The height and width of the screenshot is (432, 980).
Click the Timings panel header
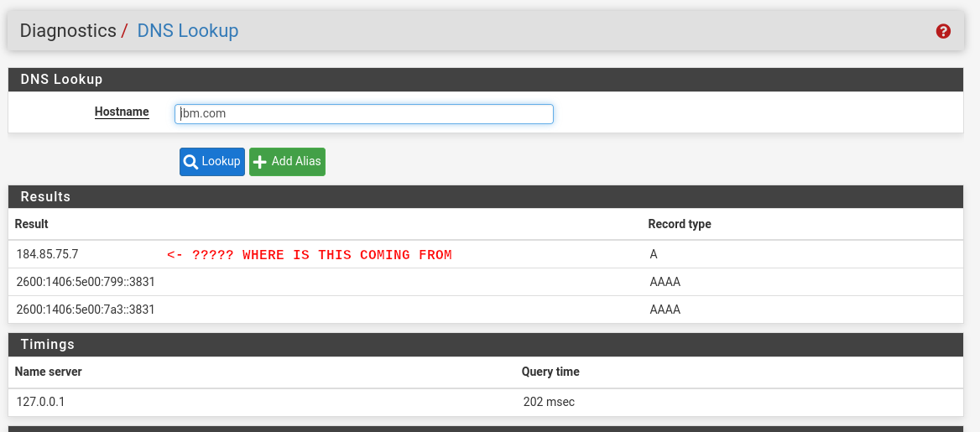(x=48, y=345)
